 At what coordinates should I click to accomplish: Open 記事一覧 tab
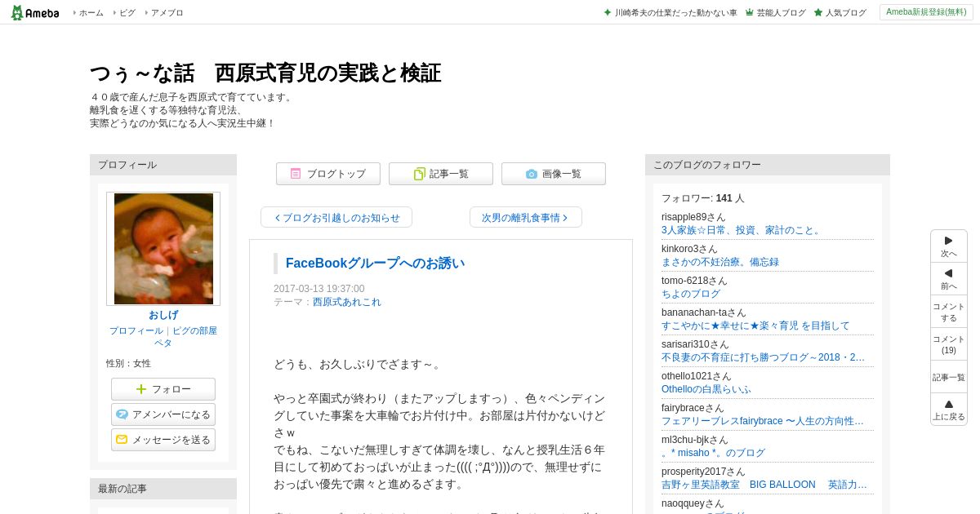point(441,174)
